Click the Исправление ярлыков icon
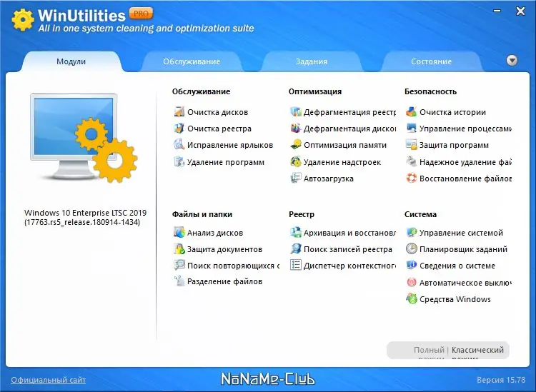536x392 pixels. [x=179, y=144]
